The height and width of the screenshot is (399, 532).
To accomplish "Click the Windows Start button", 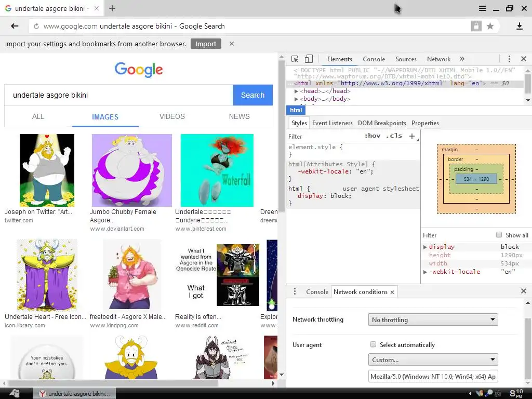I will 15,394.
